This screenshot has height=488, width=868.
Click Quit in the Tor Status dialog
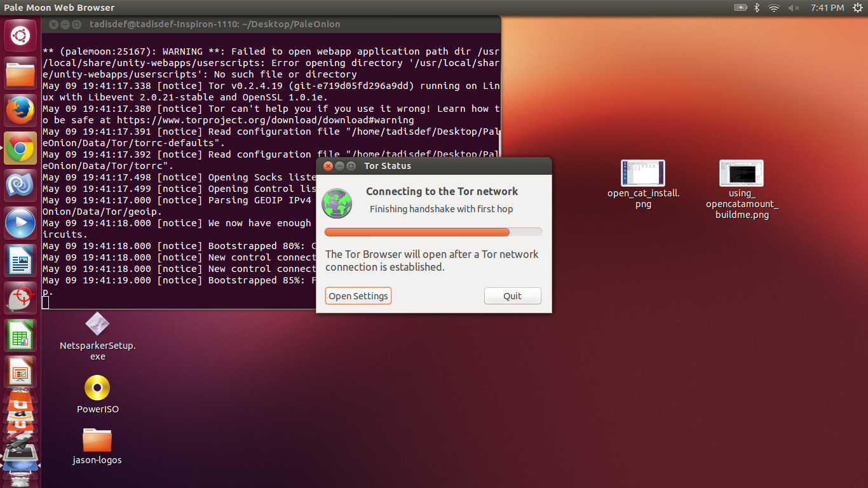(x=513, y=296)
